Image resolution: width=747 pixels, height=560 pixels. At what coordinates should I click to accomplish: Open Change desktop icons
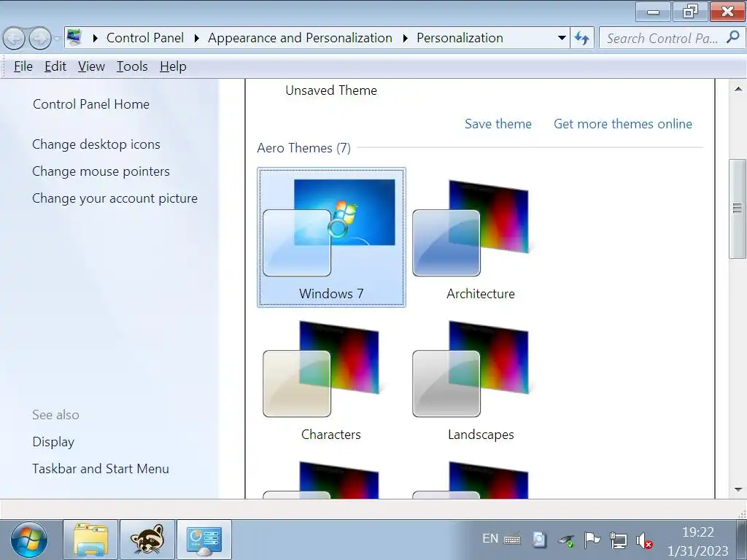click(x=96, y=144)
